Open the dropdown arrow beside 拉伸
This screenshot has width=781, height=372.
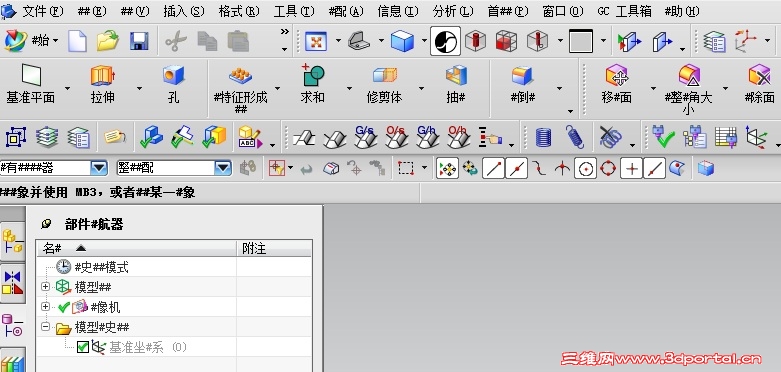pyautogui.click(x=139, y=88)
